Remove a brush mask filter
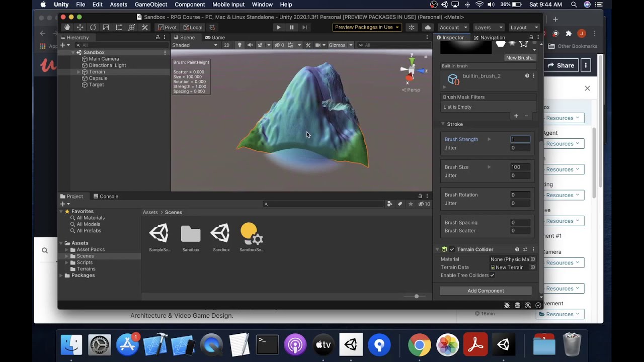The width and height of the screenshot is (644, 362). point(527,116)
